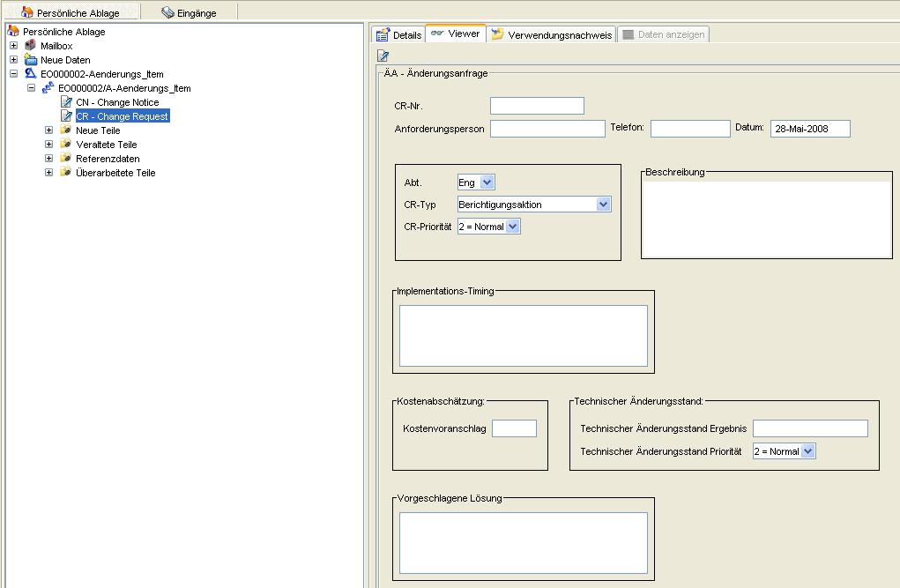Select the Neue Daten tree label

pos(65,60)
